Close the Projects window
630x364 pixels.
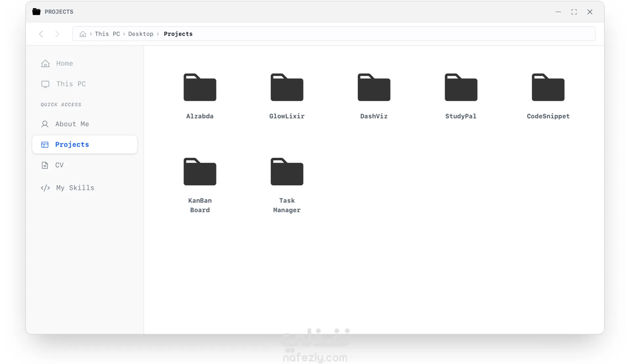click(x=590, y=12)
